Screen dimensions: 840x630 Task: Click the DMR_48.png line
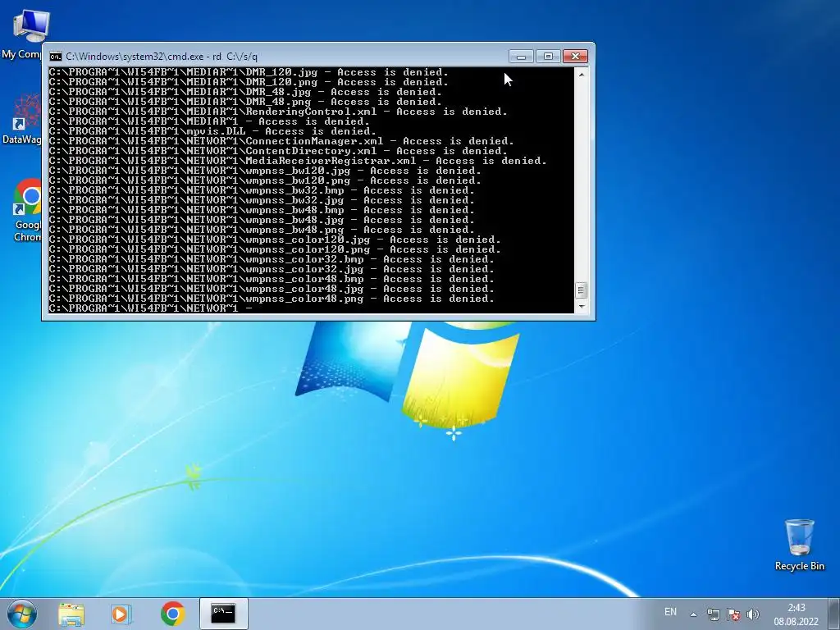click(x=244, y=102)
